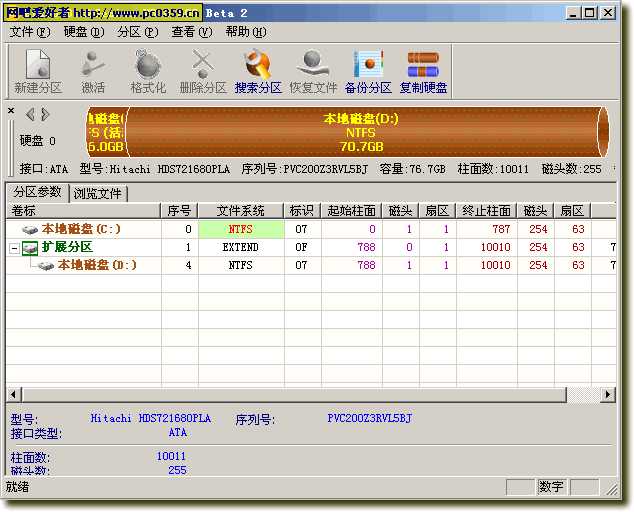The image size is (634, 512).
Task: Go to next disk with right arrow
Action: (45, 114)
